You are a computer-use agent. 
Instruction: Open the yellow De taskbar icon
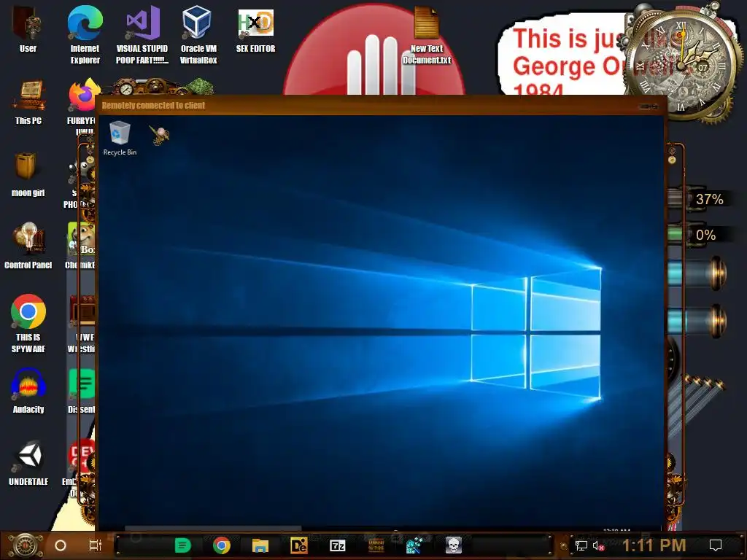click(x=298, y=545)
